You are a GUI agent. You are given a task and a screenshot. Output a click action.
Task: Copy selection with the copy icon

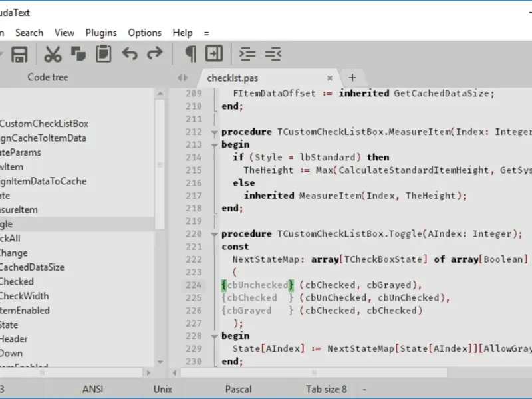pyautogui.click(x=78, y=54)
